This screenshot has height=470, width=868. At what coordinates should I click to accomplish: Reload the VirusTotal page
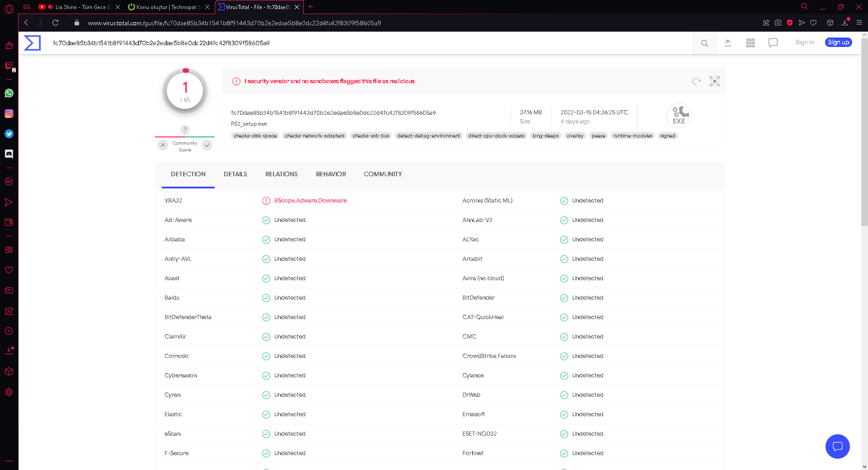(56, 23)
